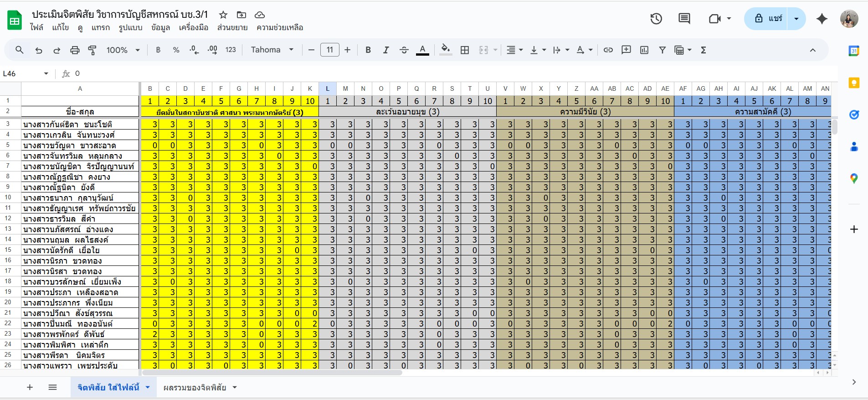
Task: Open the Name box cell dropdown
Action: (x=46, y=74)
